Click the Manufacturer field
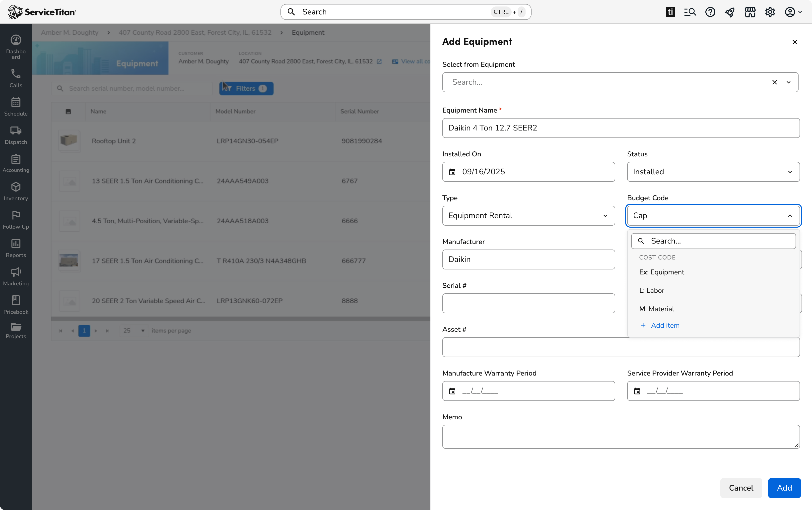This screenshot has height=510, width=812. [x=528, y=259]
